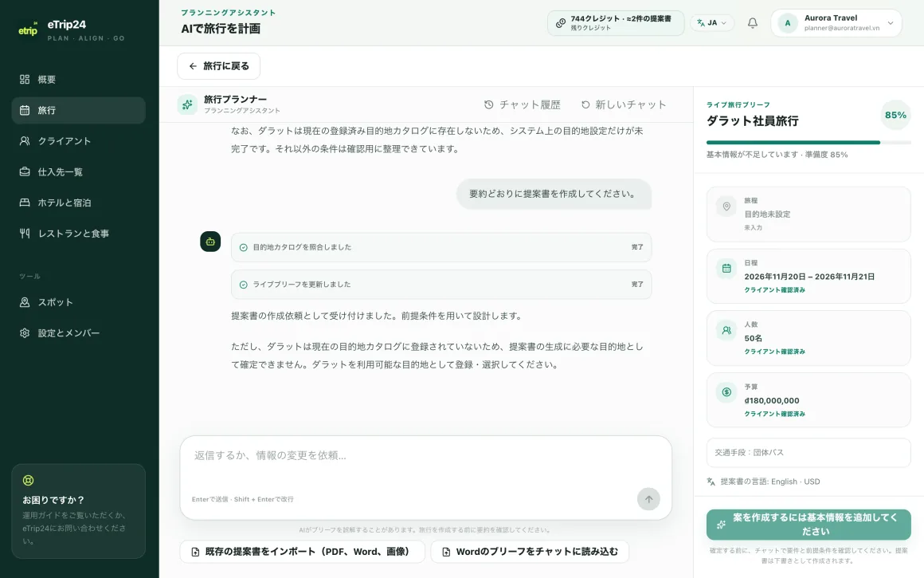Open 設定とメンバー settings
The height and width of the screenshot is (578, 924).
pyautogui.click(x=78, y=332)
